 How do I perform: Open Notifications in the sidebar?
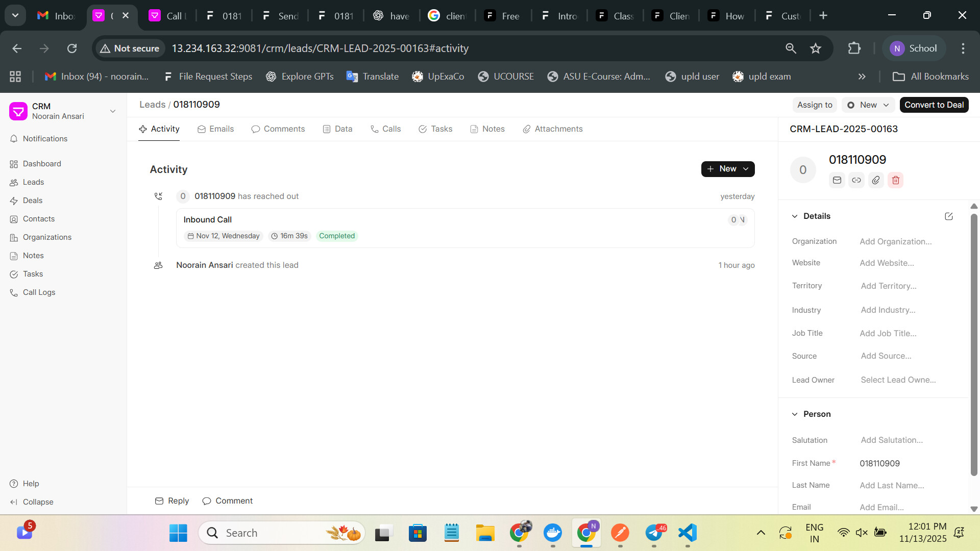(x=45, y=139)
